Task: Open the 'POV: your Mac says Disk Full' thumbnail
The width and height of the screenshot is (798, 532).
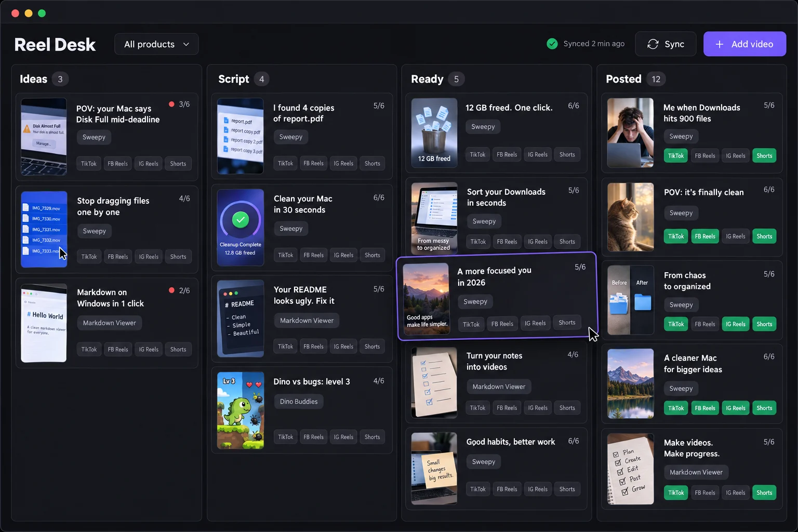Action: coord(44,137)
